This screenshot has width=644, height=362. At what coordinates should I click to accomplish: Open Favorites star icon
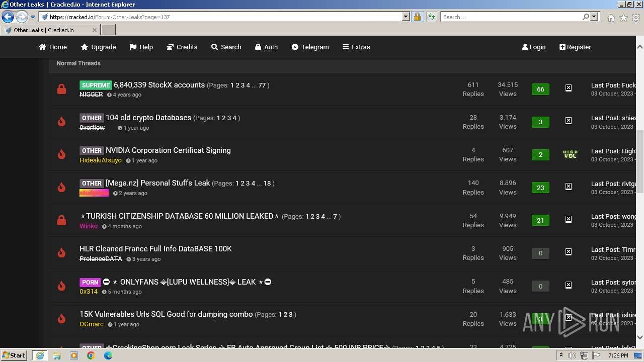623,18
